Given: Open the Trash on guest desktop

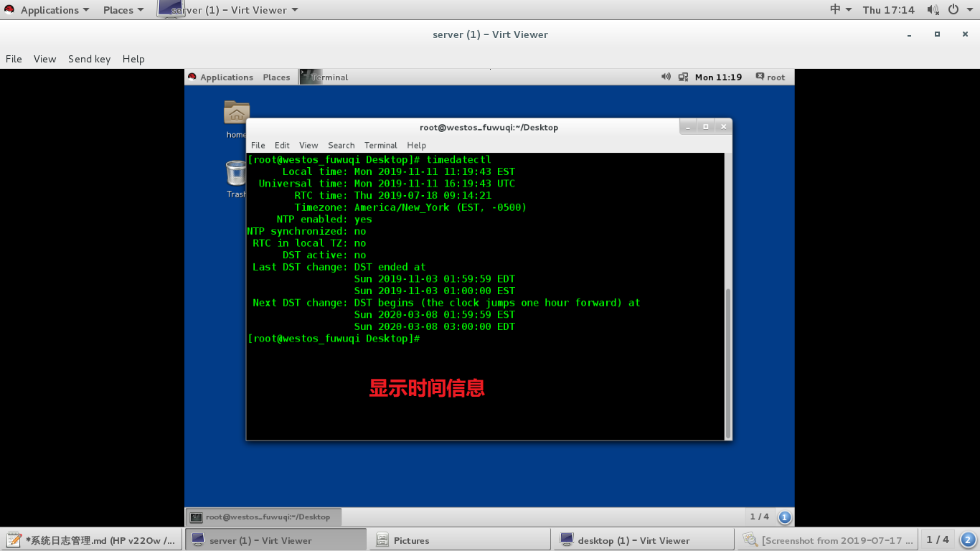Looking at the screenshot, I should (x=235, y=172).
